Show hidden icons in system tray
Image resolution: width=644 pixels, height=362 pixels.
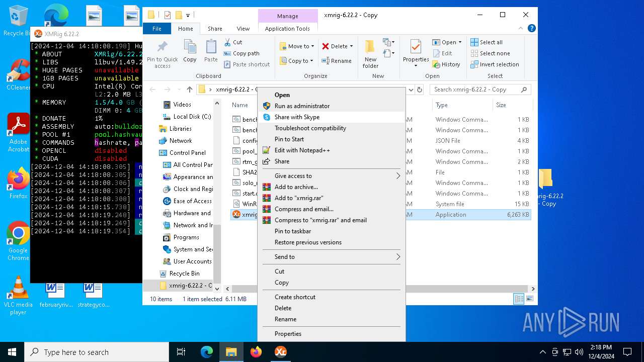pyautogui.click(x=542, y=352)
